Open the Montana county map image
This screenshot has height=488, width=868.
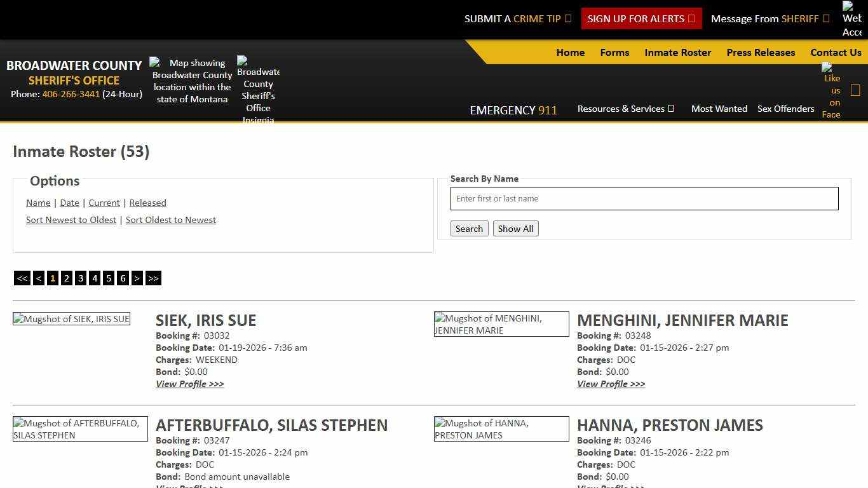pos(191,80)
